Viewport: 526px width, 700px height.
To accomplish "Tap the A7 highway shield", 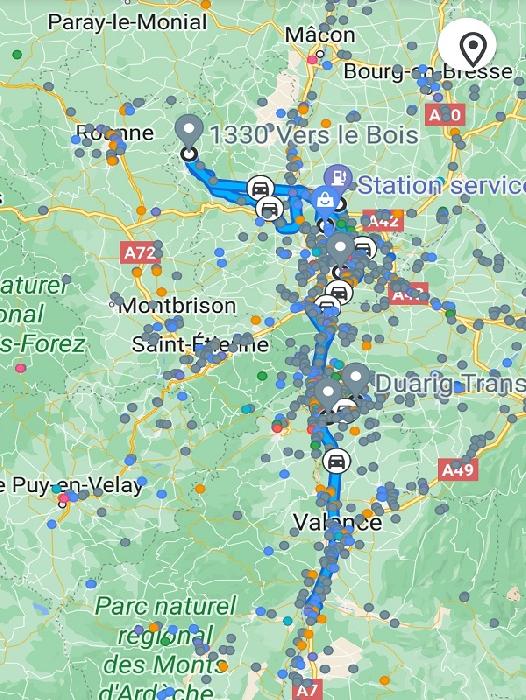I will (307, 690).
